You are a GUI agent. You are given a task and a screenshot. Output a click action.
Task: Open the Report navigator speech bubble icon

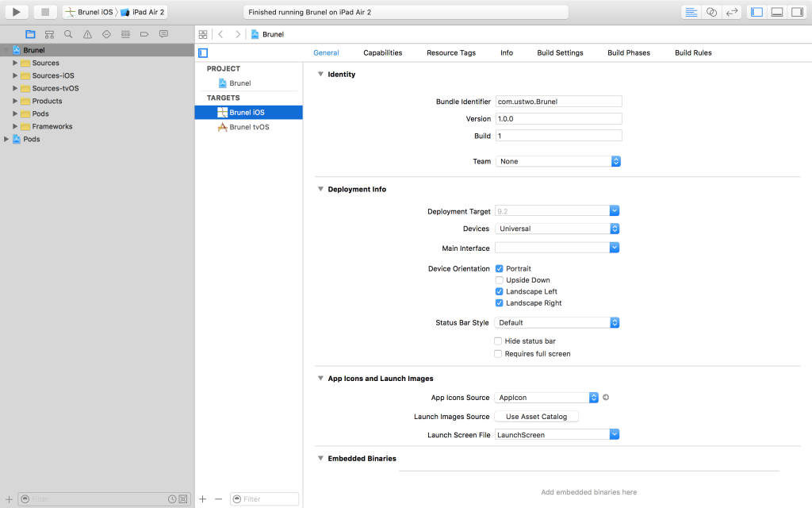163,34
